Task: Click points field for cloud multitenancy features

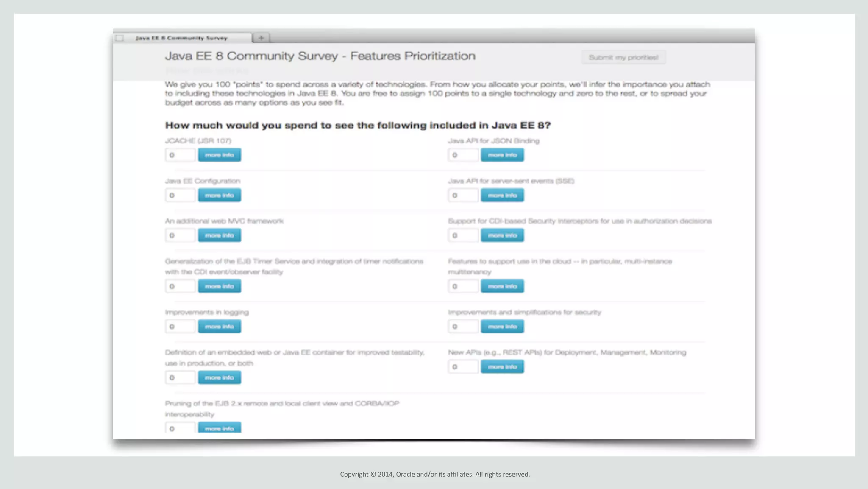Action: pos(463,286)
